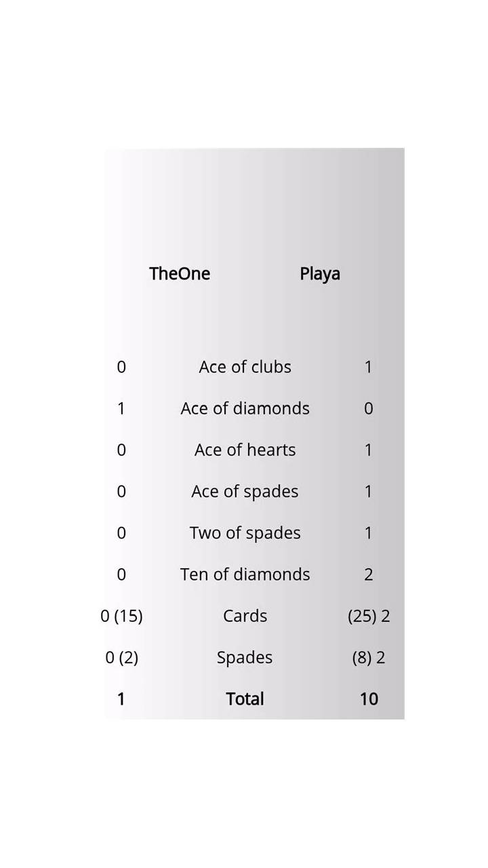Click TheOne's Ace of diamonds score 1
488x868 pixels.
click(x=121, y=408)
